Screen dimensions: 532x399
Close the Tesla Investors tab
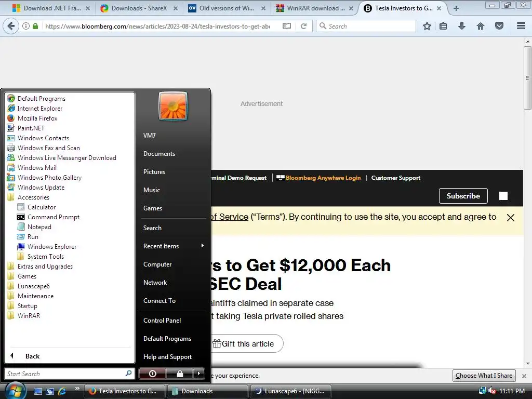439,8
